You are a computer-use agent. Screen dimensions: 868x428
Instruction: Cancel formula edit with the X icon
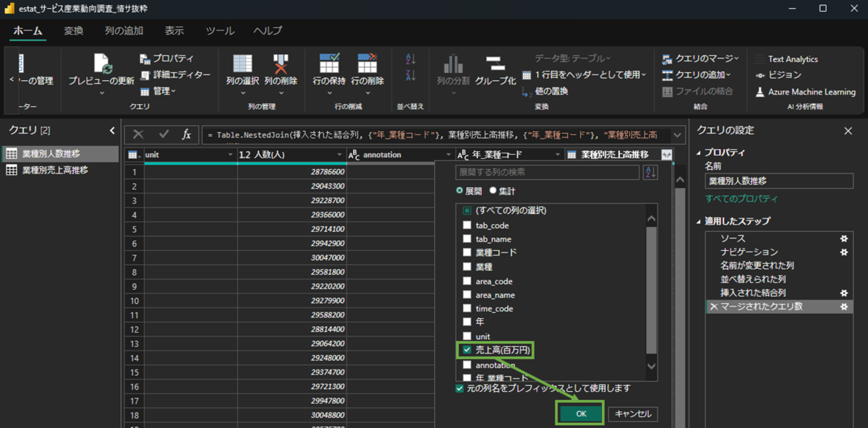[139, 134]
